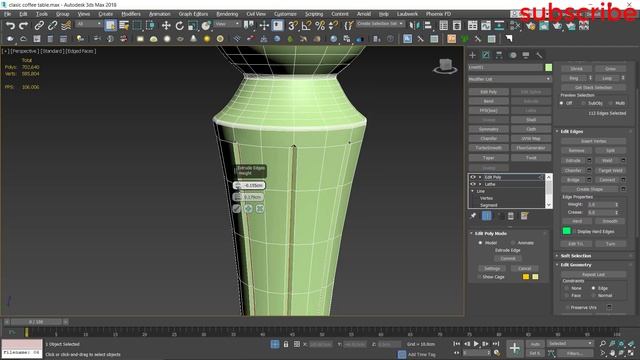Open the reference coordinate View dropdown
This screenshot has width=640, height=360.
(227, 24)
